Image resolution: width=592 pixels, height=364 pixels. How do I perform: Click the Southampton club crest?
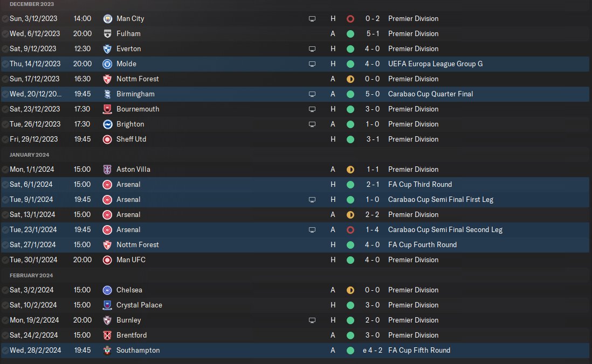pos(107,350)
